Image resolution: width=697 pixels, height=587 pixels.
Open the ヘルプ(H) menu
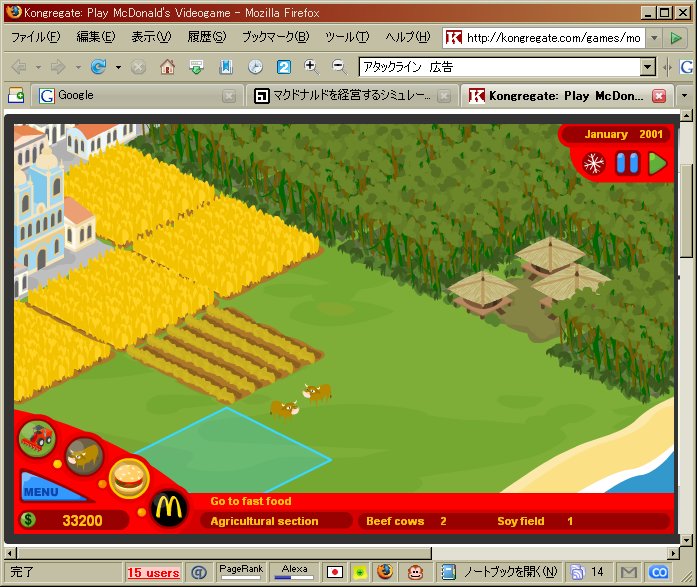pos(408,37)
